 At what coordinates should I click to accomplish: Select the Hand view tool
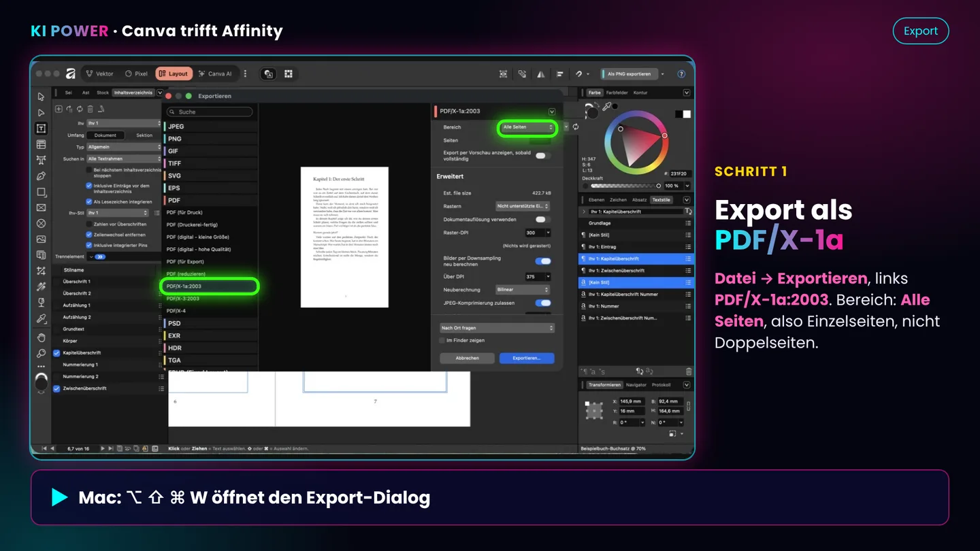tap(41, 337)
